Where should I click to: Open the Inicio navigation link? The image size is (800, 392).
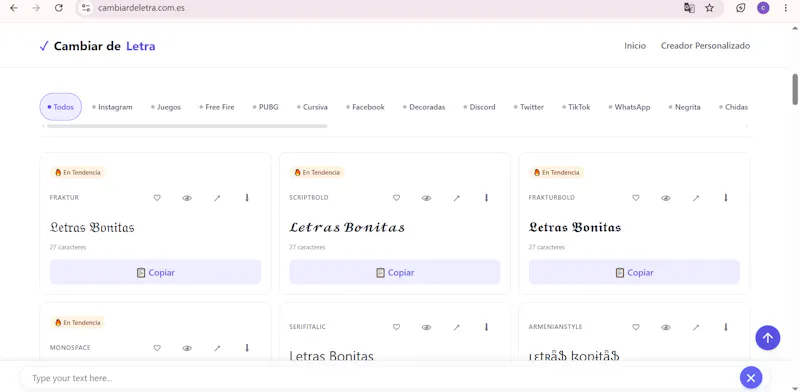pyautogui.click(x=635, y=46)
